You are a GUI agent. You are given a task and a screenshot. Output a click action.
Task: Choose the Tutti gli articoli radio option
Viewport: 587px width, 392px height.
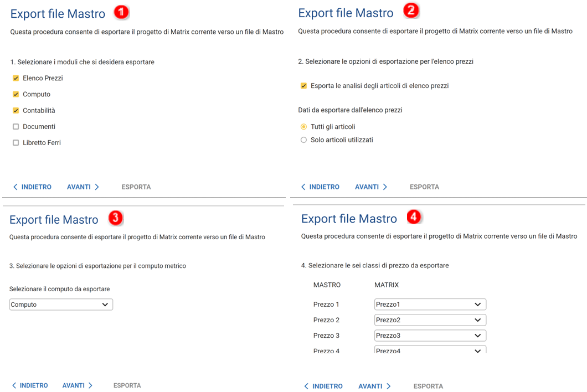[x=303, y=127]
